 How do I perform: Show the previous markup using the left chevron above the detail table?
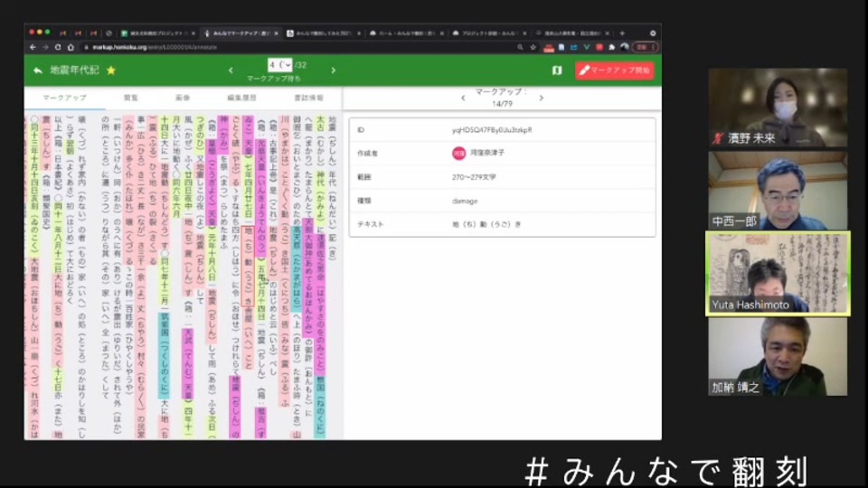click(x=463, y=98)
